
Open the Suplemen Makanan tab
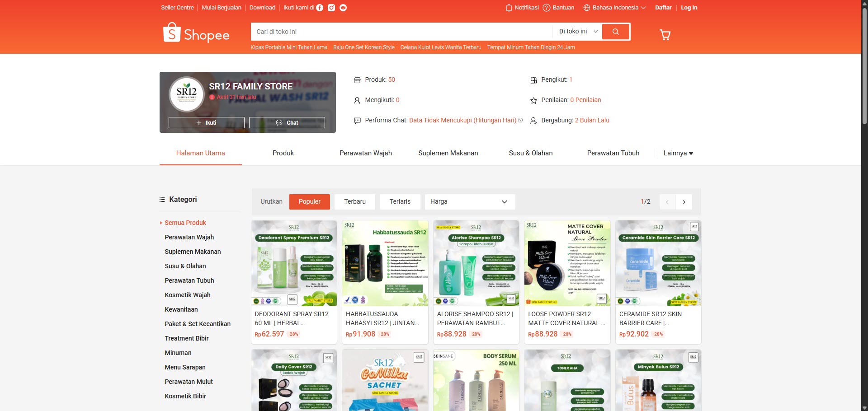(x=448, y=153)
